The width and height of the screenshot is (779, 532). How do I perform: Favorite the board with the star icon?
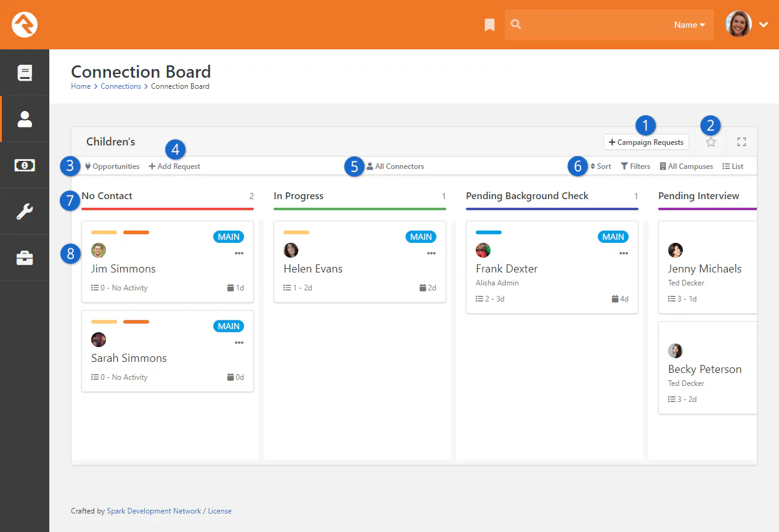coord(711,142)
